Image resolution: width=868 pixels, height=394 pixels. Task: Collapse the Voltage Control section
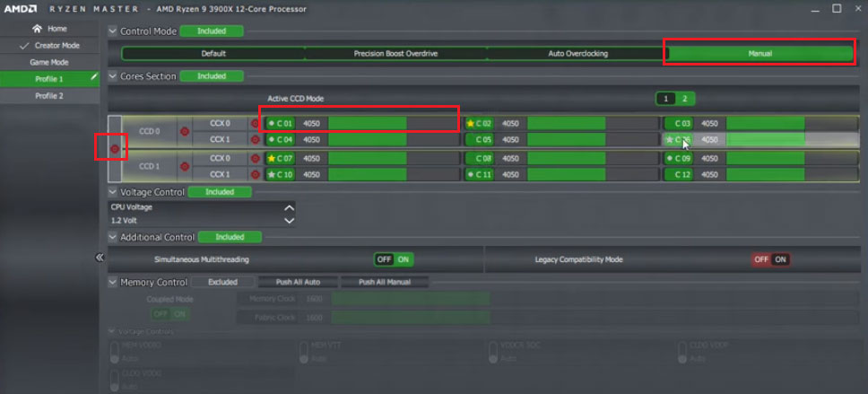pos(113,192)
